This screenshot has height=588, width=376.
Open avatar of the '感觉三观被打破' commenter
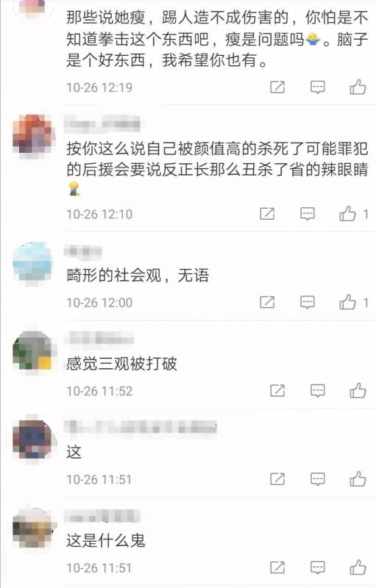click(x=32, y=351)
